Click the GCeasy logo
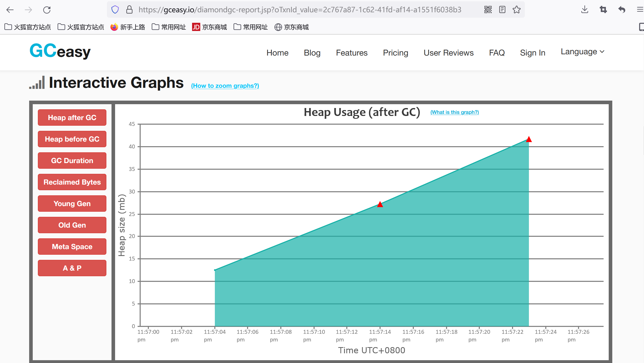Image resolution: width=644 pixels, height=363 pixels. 60,51
